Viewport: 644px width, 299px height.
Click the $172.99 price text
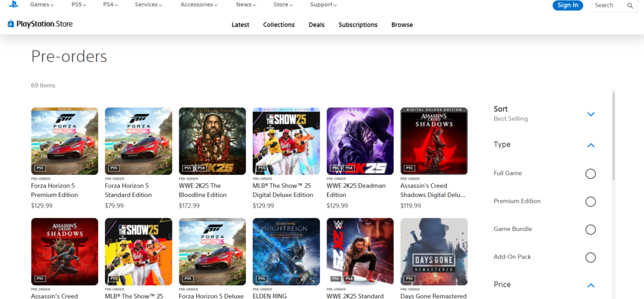pos(189,206)
